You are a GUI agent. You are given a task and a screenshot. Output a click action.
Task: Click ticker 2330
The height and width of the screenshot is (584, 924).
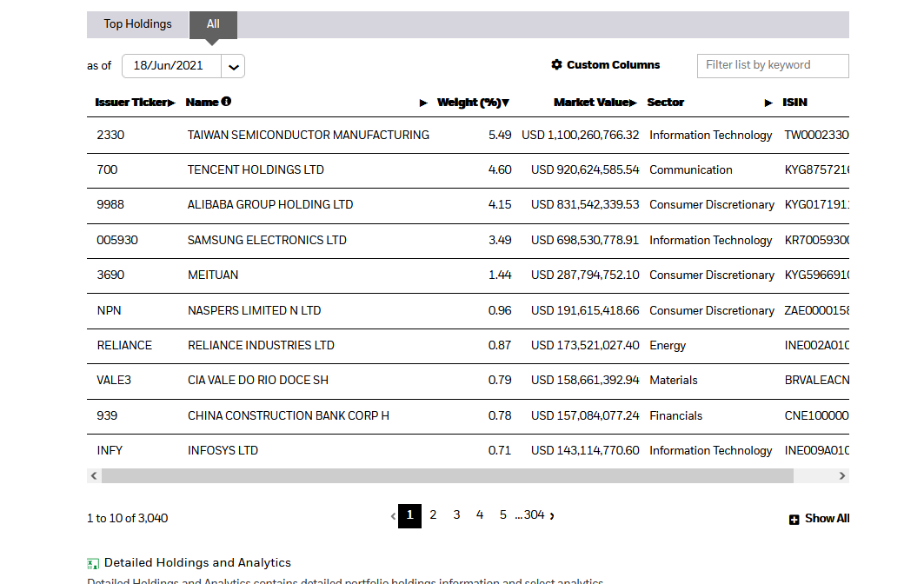[110, 135]
